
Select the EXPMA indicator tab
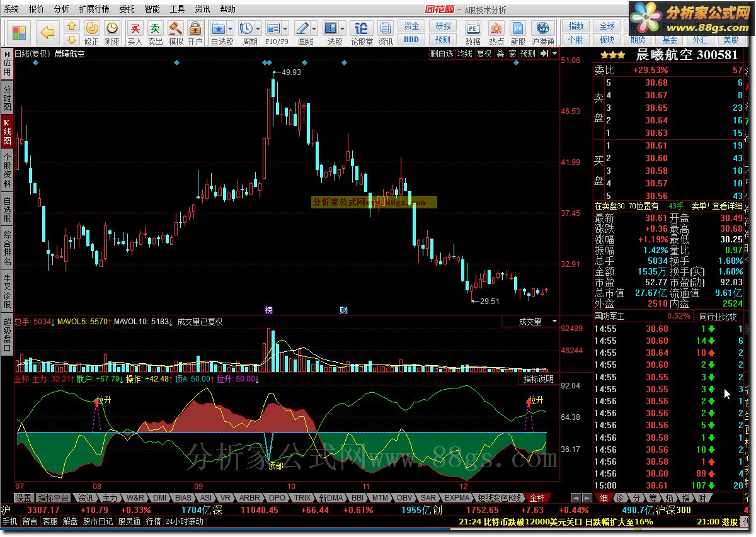(x=458, y=497)
